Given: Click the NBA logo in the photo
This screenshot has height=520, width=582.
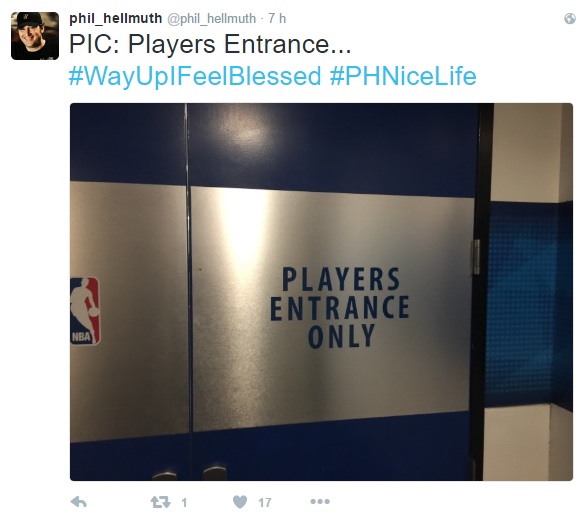Looking at the screenshot, I should click(x=85, y=311).
